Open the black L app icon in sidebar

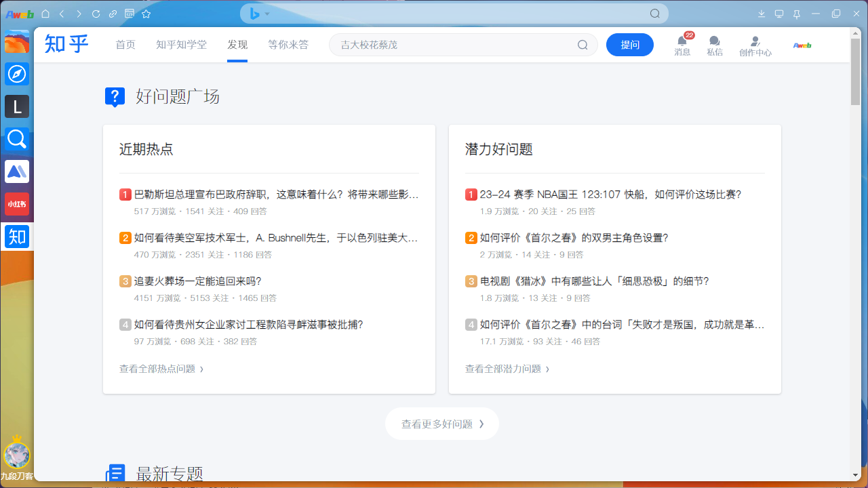pos(16,106)
